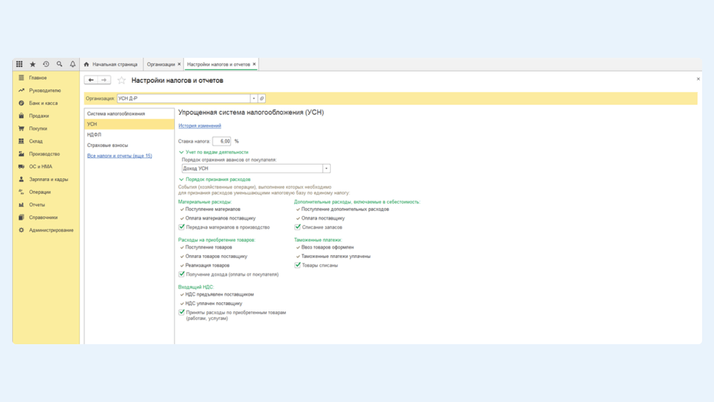Close the form with the X at right
Image resolution: width=714 pixels, height=402 pixels.
[x=698, y=79]
